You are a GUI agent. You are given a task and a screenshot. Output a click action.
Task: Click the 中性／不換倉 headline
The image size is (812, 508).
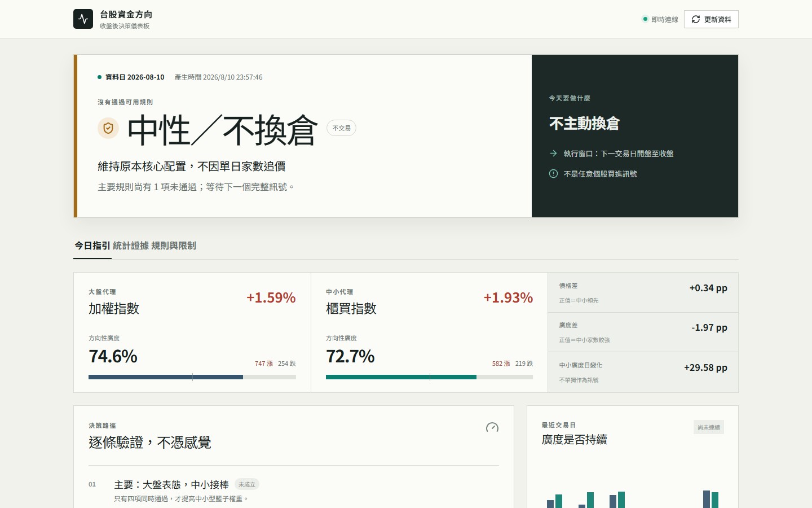[x=223, y=130]
